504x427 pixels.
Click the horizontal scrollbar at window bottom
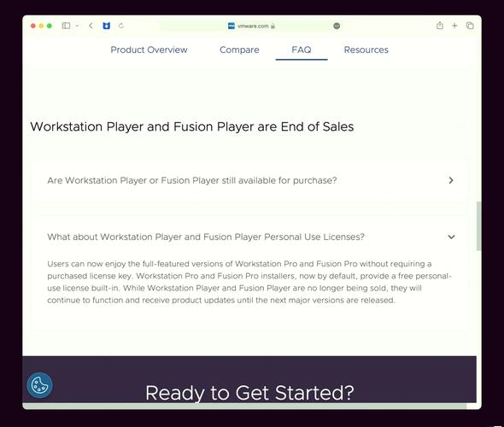click(x=244, y=407)
